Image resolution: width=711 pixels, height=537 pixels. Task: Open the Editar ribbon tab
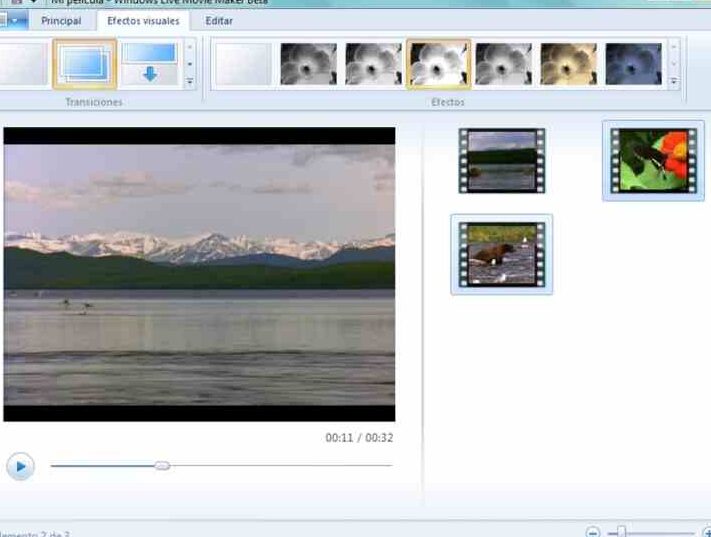[219, 21]
